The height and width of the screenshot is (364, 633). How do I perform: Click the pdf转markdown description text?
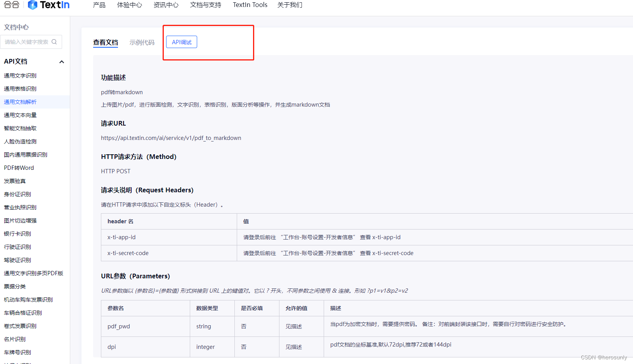pyautogui.click(x=122, y=92)
